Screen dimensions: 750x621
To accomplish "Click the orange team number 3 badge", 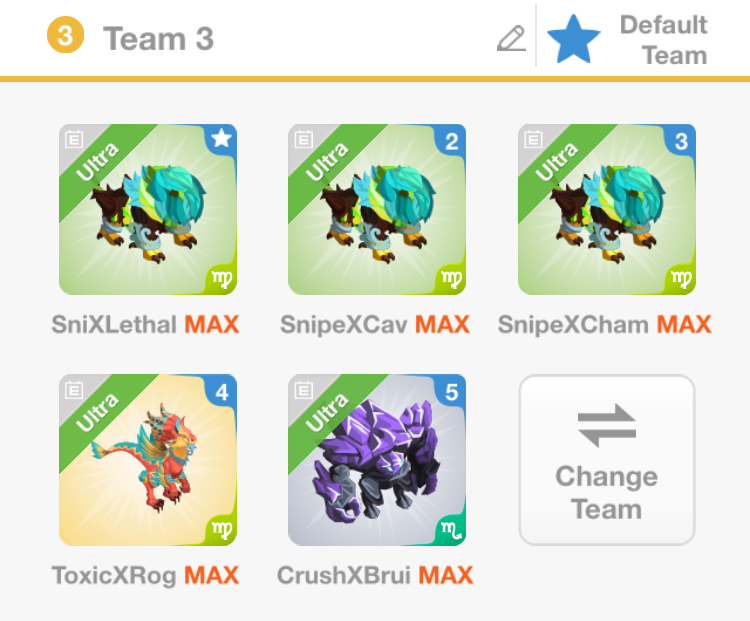I will click(x=66, y=35).
